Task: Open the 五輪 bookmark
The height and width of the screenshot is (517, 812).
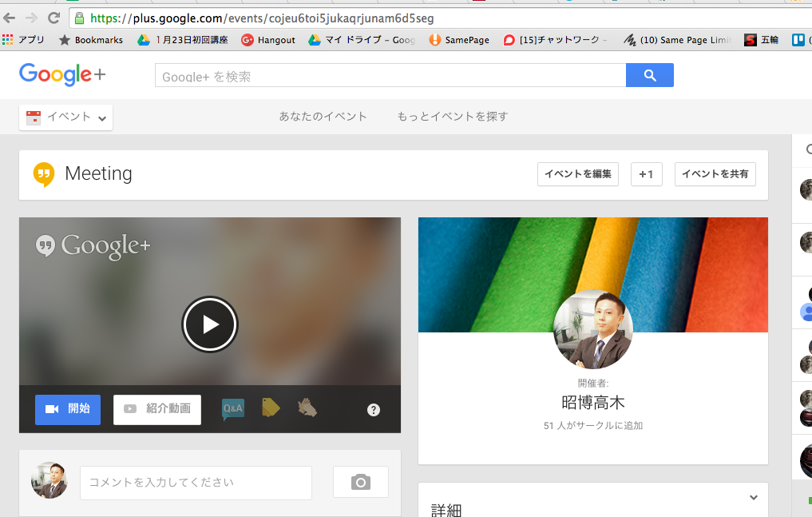Action: pos(761,40)
